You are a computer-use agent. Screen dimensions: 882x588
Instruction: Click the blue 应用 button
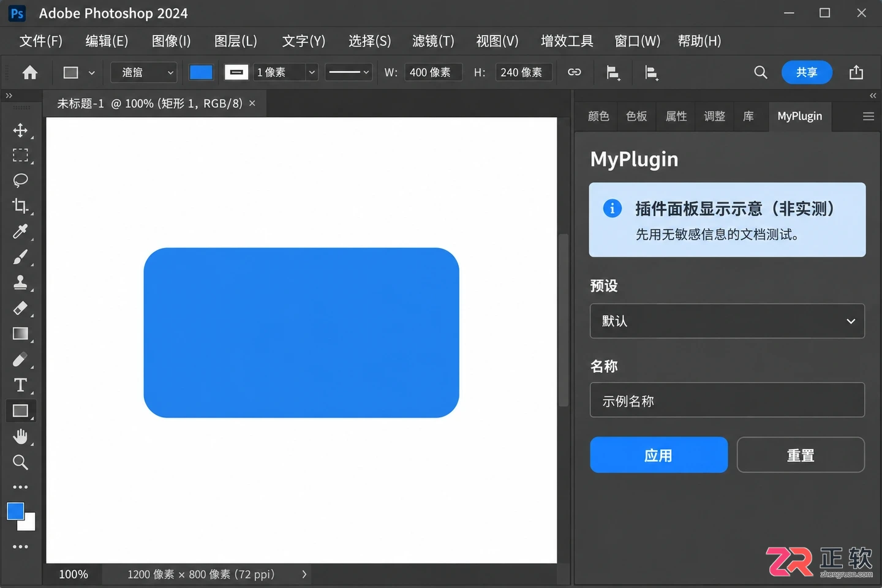click(x=658, y=455)
